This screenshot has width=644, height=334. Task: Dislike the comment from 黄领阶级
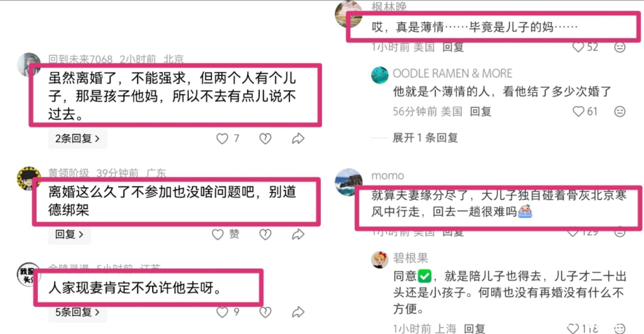(265, 235)
